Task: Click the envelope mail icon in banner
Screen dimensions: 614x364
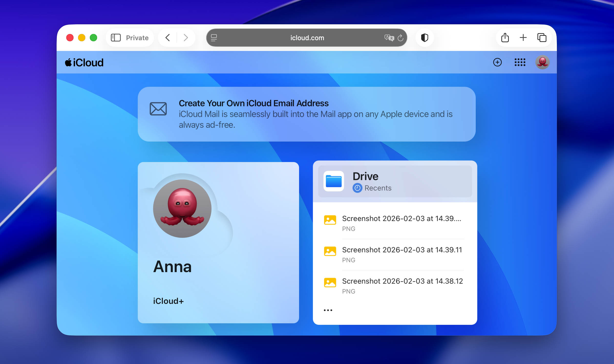Action: [x=158, y=109]
